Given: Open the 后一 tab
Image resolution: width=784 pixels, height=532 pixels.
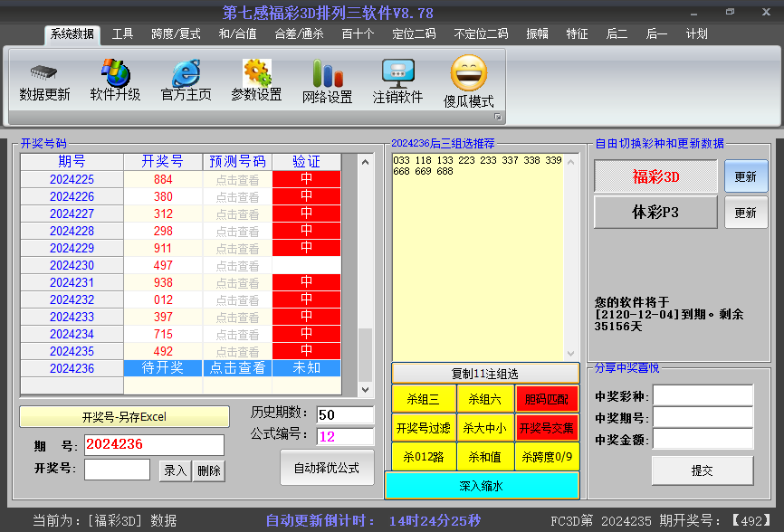Looking at the screenshot, I should (656, 34).
